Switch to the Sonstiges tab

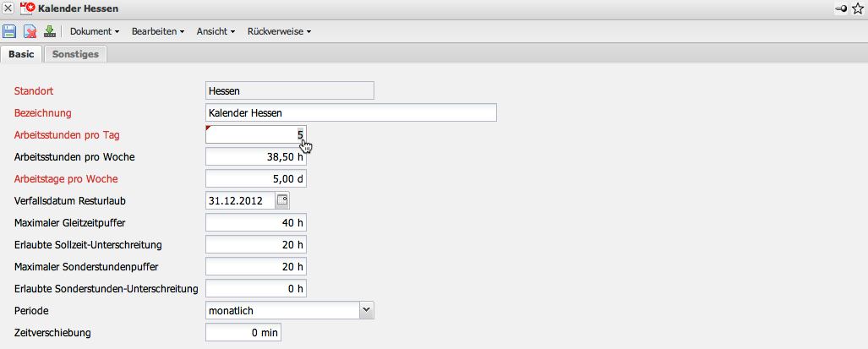point(75,54)
